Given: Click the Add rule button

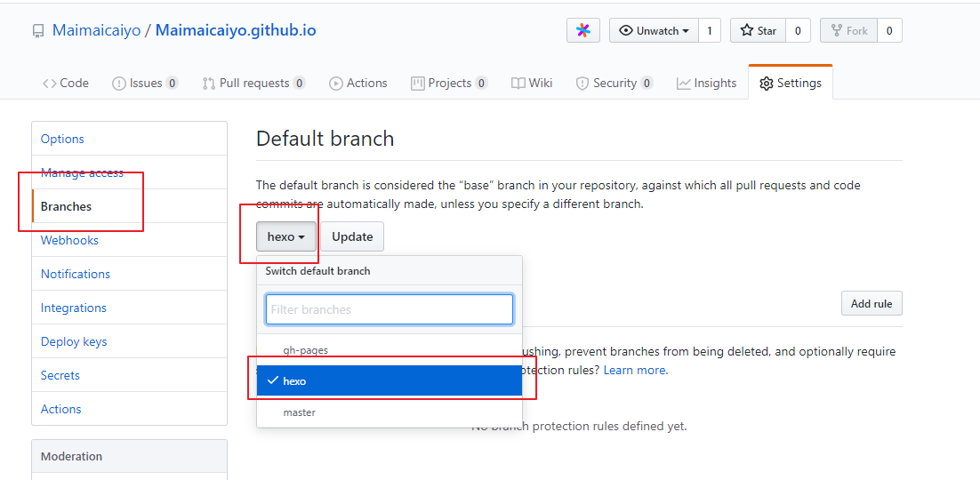Looking at the screenshot, I should tap(872, 304).
